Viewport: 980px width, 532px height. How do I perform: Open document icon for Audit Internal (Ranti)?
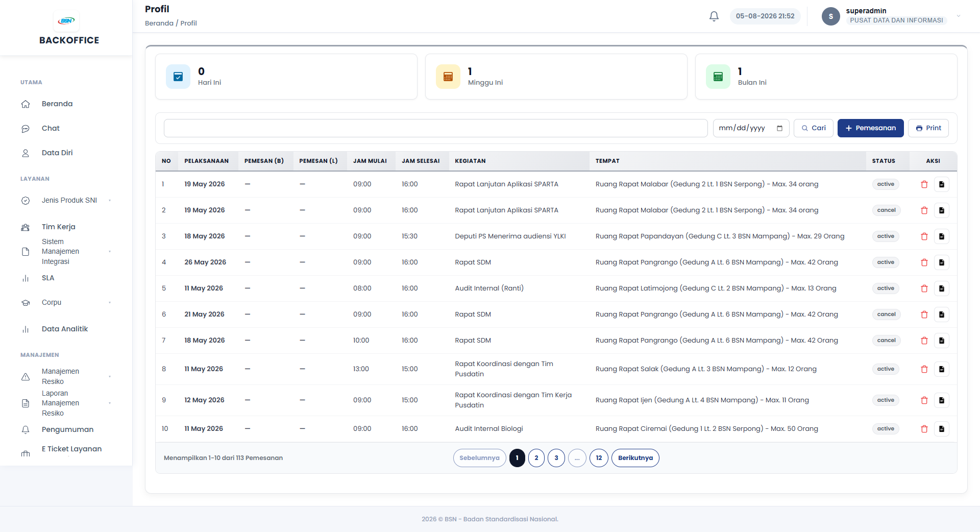coord(942,288)
